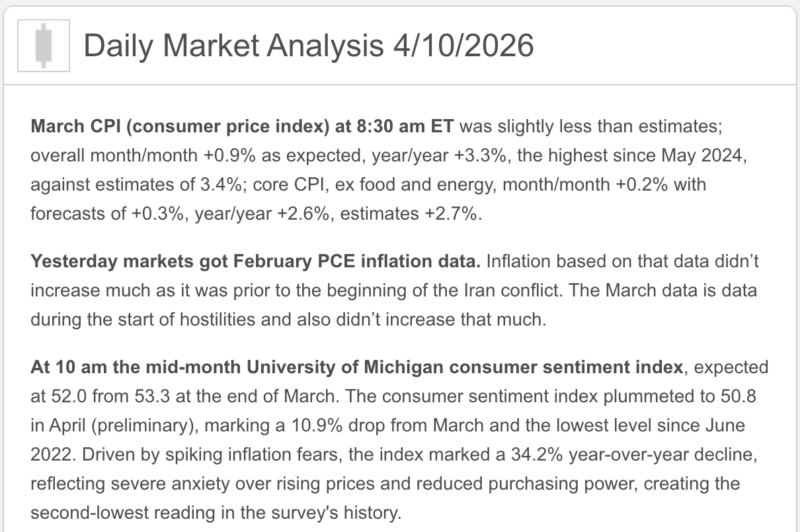Screen dimensions: 800x532
Task: Click the candlestick chart icon
Action: tap(41, 45)
